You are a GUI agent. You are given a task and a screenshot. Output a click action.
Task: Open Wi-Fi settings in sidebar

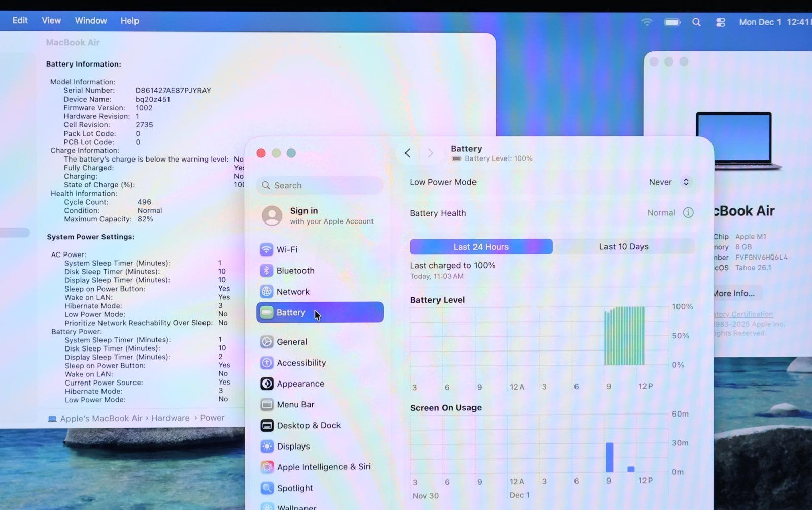(x=286, y=249)
